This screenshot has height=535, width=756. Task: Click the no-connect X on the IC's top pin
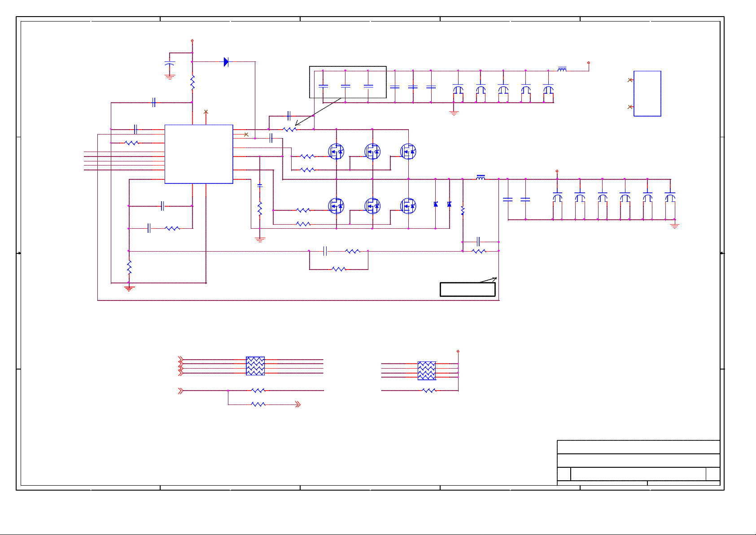(x=206, y=111)
